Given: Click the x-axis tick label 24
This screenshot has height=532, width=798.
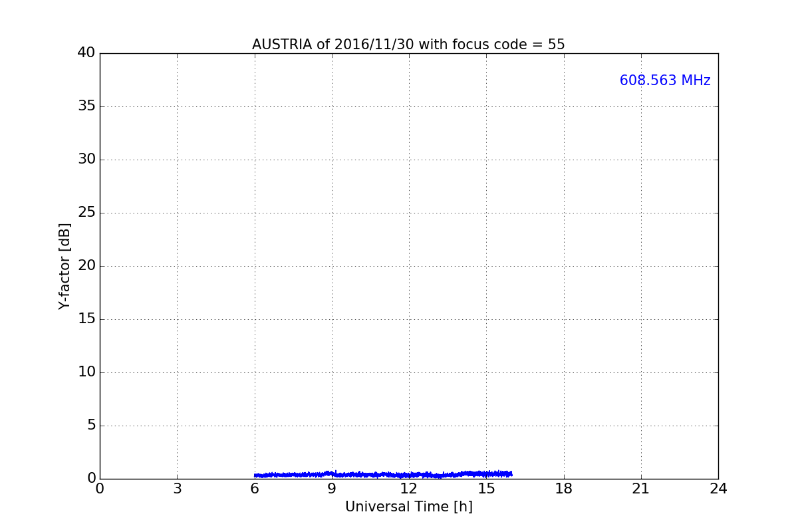Looking at the screenshot, I should [718, 489].
